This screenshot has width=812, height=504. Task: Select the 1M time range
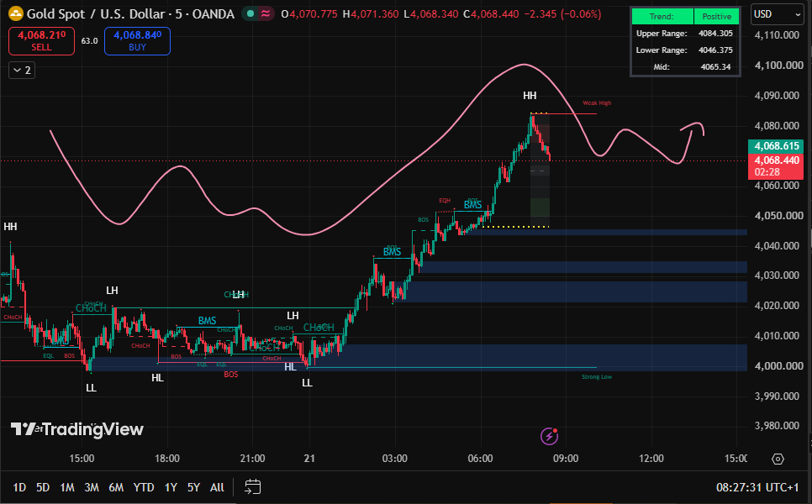[x=67, y=487]
